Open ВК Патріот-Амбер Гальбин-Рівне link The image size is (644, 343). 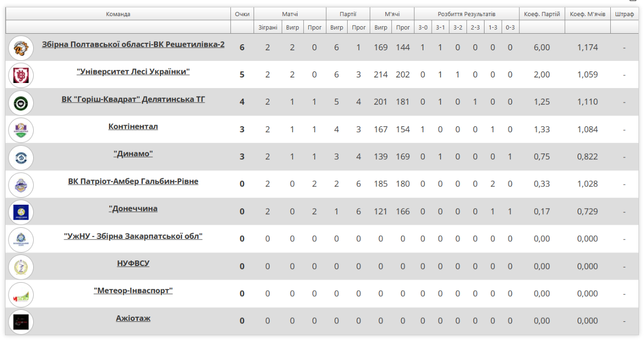[133, 182]
